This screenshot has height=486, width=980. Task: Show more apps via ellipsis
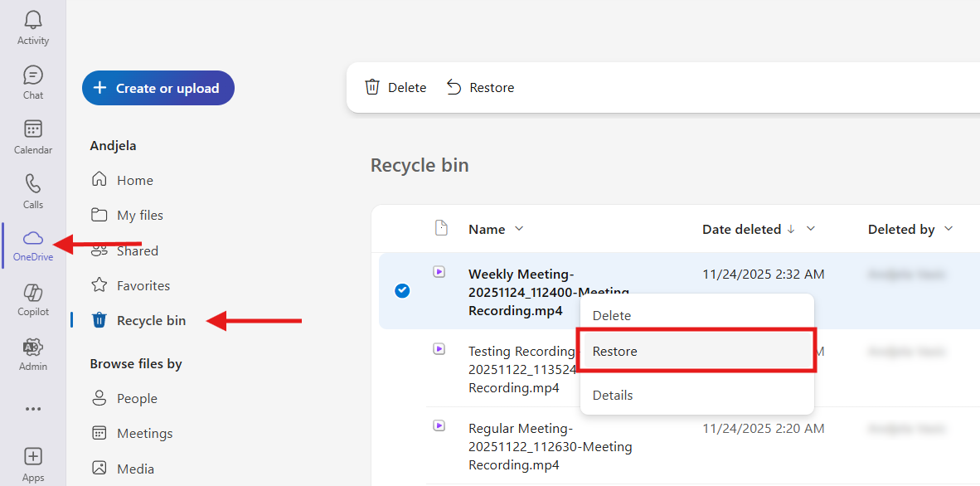point(33,409)
